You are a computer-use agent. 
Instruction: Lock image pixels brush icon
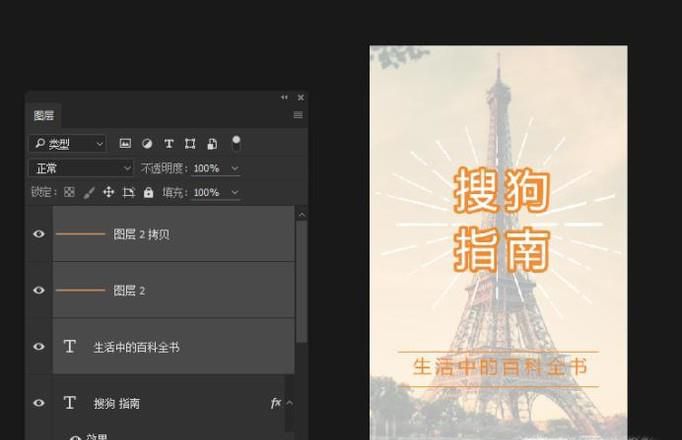[x=89, y=193]
